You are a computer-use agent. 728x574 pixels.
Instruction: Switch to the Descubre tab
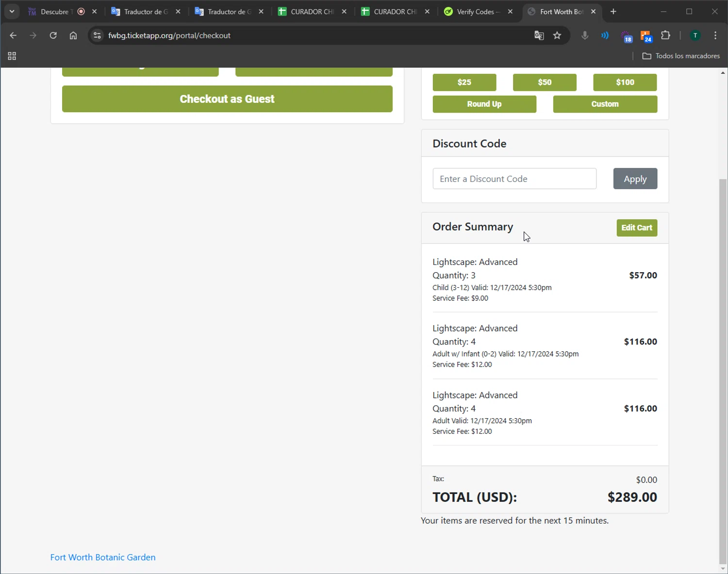pyautogui.click(x=54, y=12)
